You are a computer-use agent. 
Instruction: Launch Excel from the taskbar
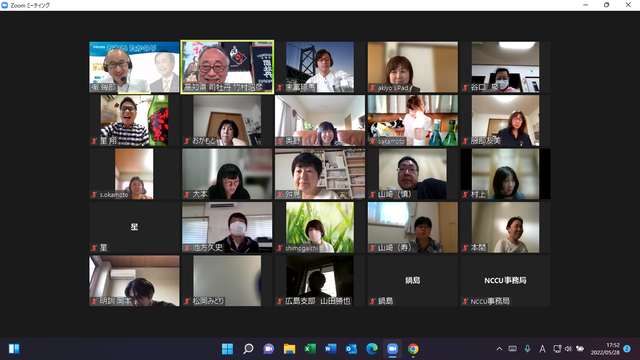pos(310,349)
